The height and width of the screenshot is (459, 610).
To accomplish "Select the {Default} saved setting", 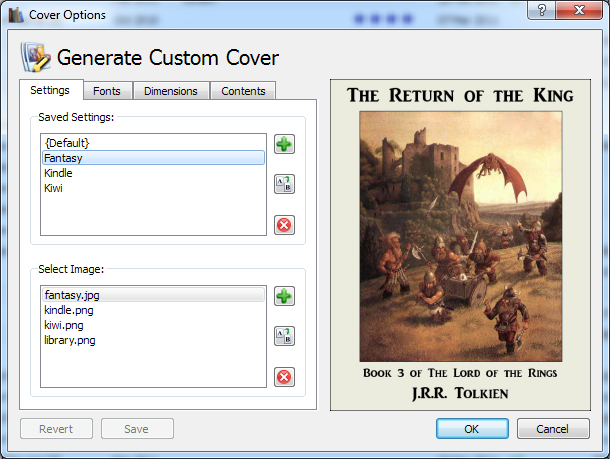I will pos(153,143).
